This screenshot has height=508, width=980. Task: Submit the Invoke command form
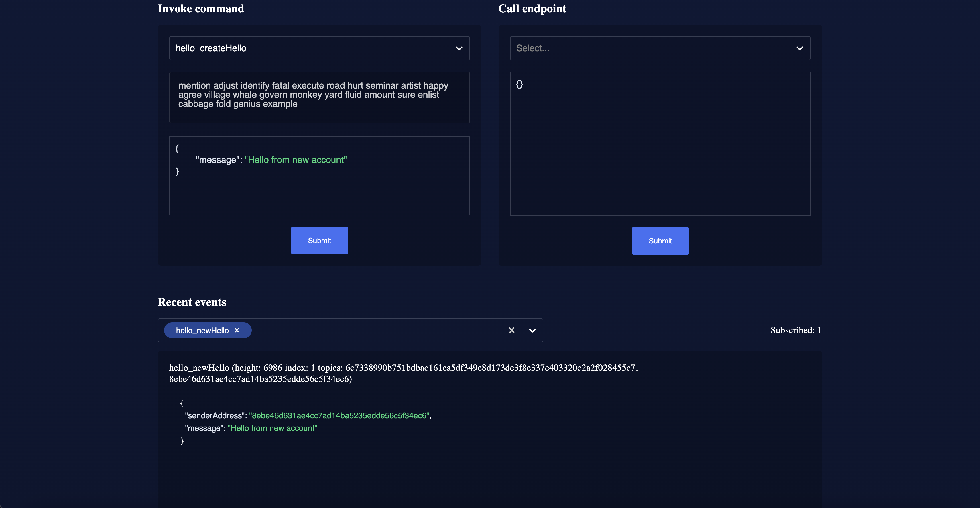tap(319, 240)
